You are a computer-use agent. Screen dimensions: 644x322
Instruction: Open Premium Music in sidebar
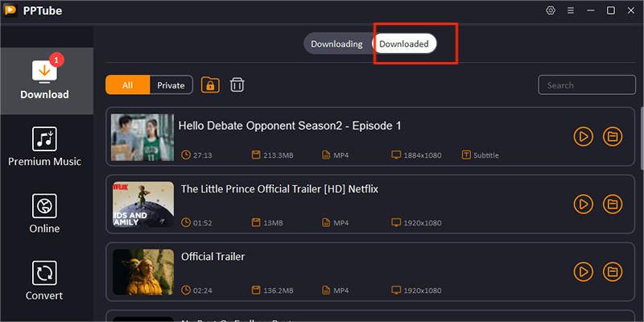click(x=45, y=147)
